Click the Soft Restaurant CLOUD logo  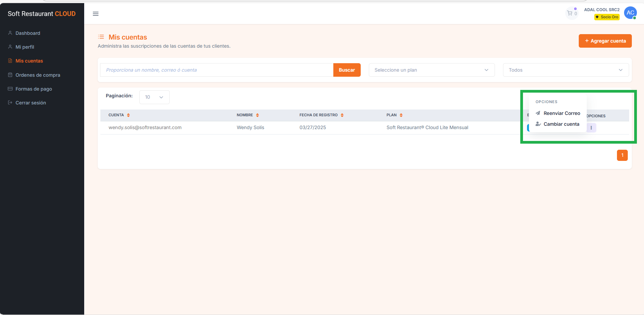[42, 14]
